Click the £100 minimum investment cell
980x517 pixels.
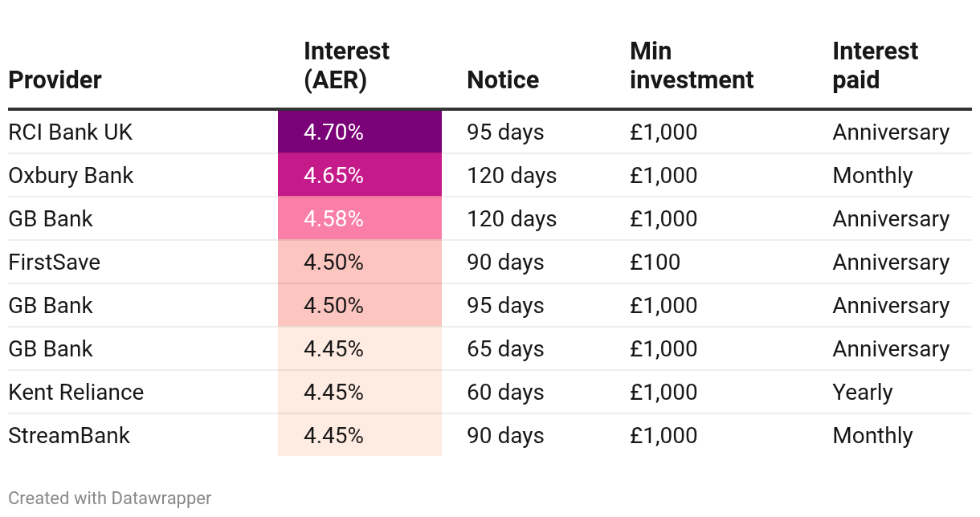coord(655,263)
